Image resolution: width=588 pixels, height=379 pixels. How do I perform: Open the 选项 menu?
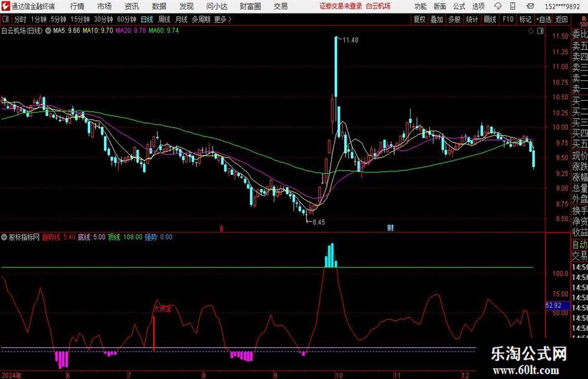(478, 6)
